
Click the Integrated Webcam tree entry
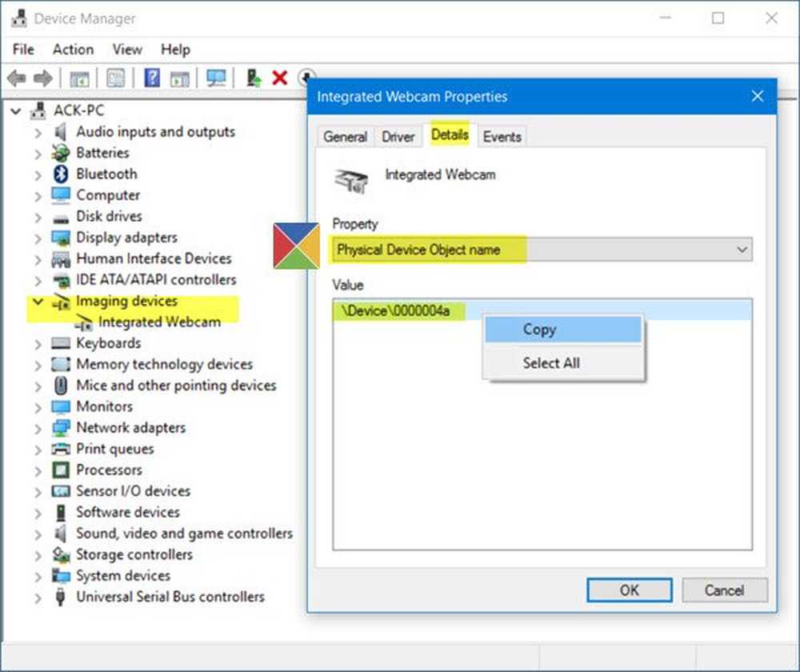(x=158, y=322)
